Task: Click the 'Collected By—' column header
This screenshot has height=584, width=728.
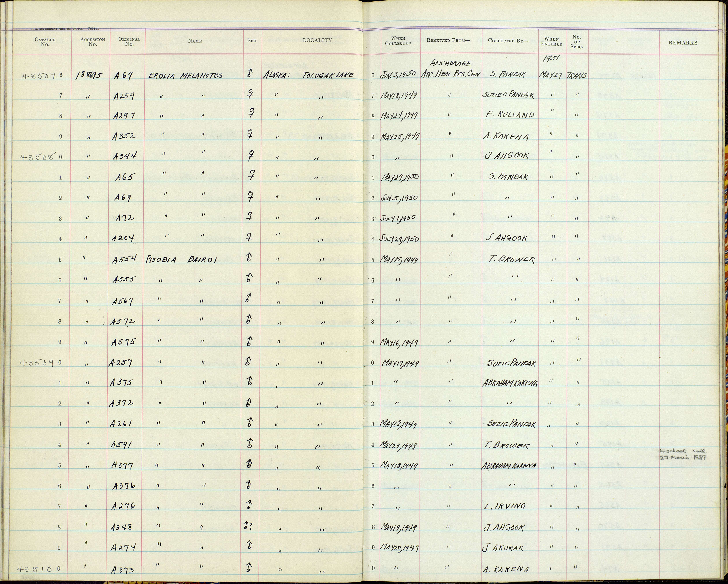Action: tap(508, 41)
